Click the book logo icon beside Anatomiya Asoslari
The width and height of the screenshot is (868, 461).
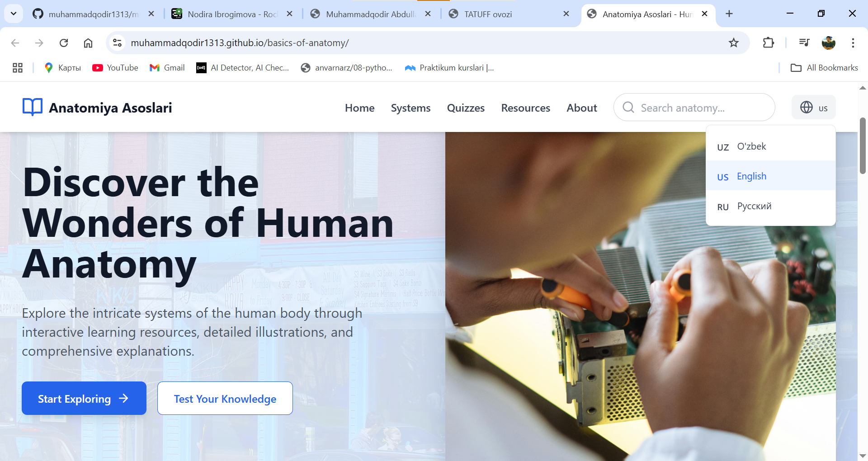[32, 108]
